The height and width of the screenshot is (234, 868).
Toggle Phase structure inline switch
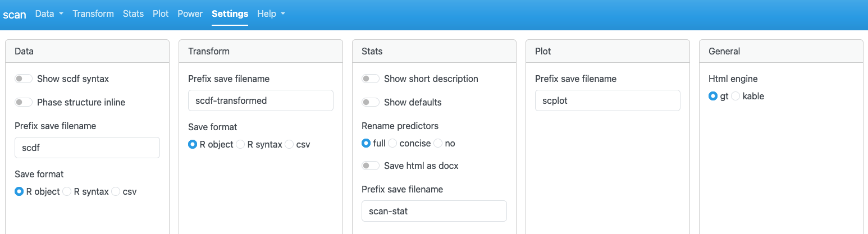point(24,102)
